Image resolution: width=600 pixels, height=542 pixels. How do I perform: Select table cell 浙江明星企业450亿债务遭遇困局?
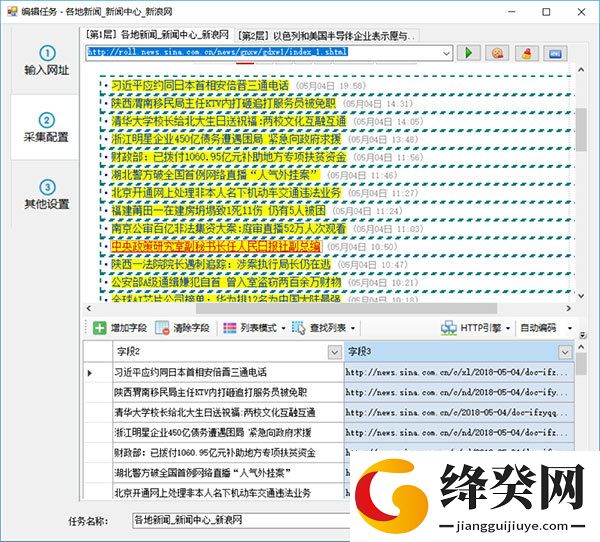coord(228,433)
